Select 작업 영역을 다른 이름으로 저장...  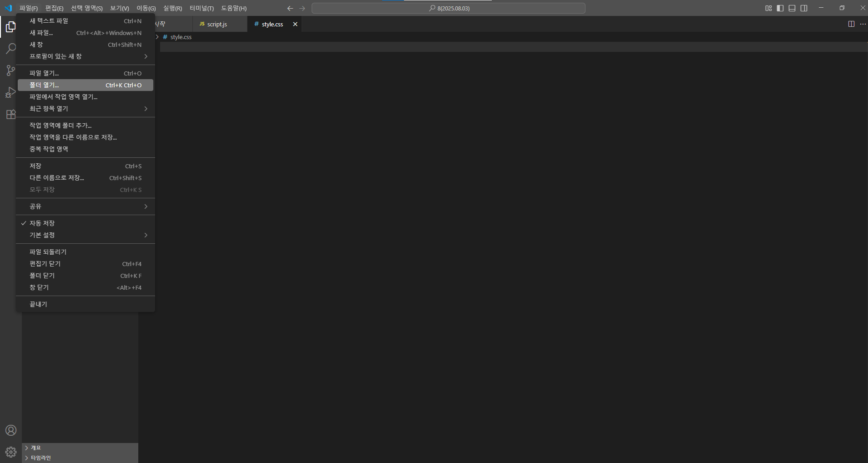click(x=86, y=137)
